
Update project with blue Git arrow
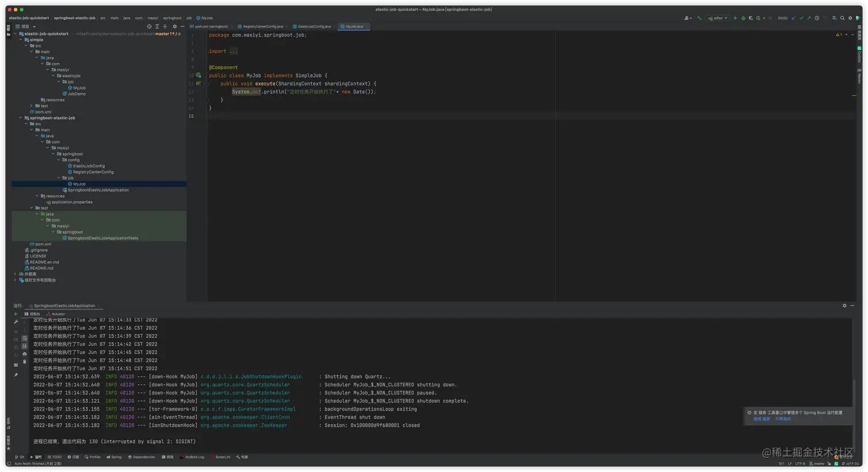[793, 18]
